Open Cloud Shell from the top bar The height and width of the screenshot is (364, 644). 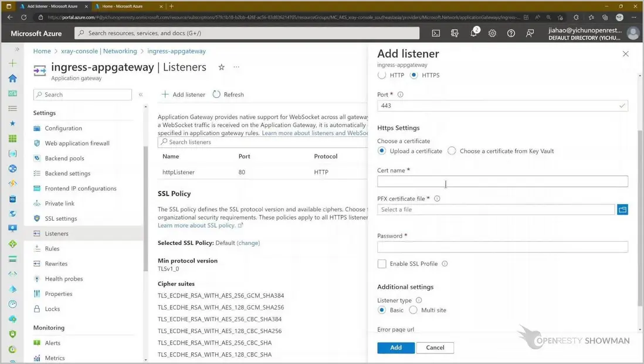point(436,33)
